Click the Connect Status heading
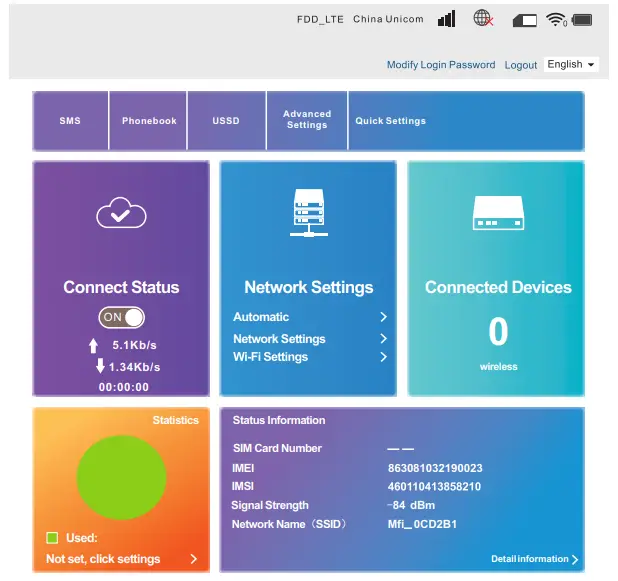This screenshot has height=581, width=618. (x=121, y=287)
